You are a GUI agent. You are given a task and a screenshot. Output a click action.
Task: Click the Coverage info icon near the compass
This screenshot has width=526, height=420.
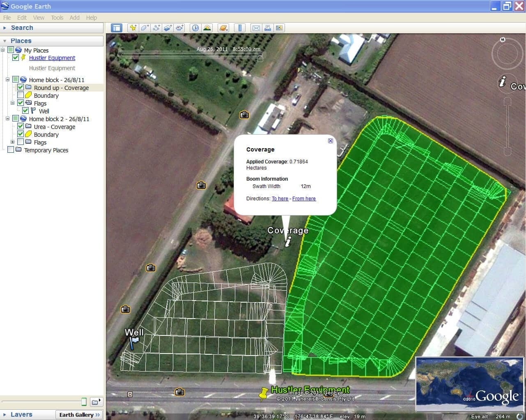[502, 81]
